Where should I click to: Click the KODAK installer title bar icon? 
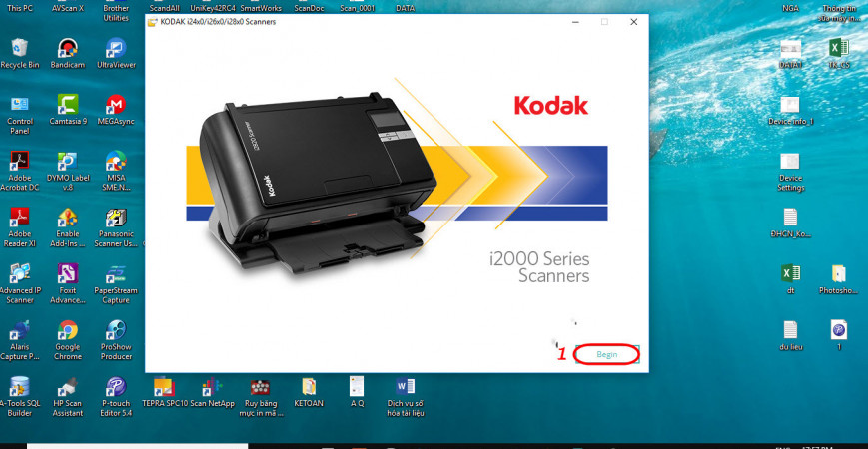click(153, 22)
